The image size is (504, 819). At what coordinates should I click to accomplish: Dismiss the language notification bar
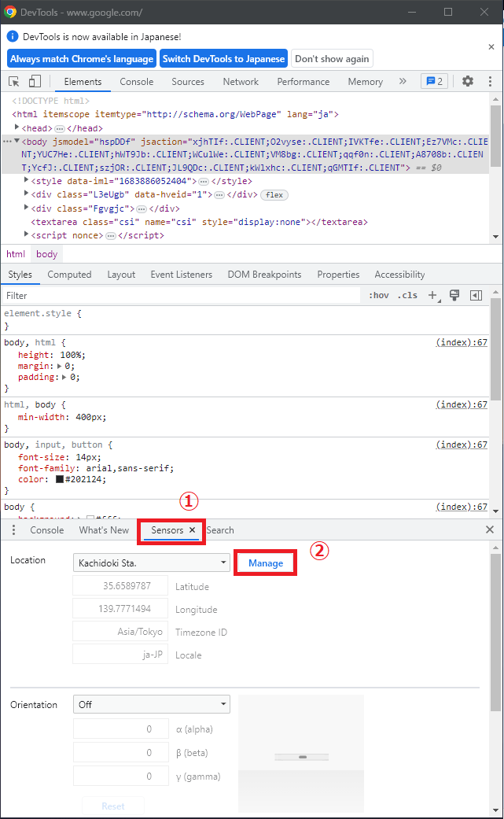(491, 47)
